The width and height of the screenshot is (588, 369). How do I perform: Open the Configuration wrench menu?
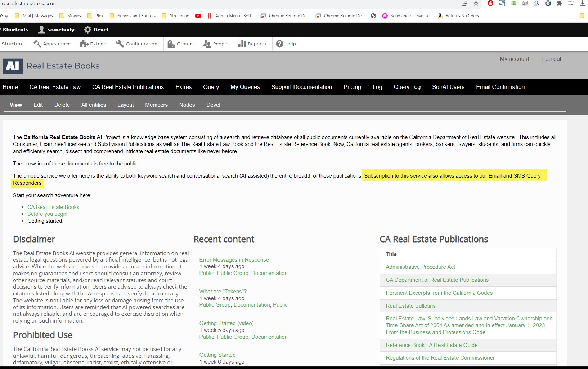136,44
